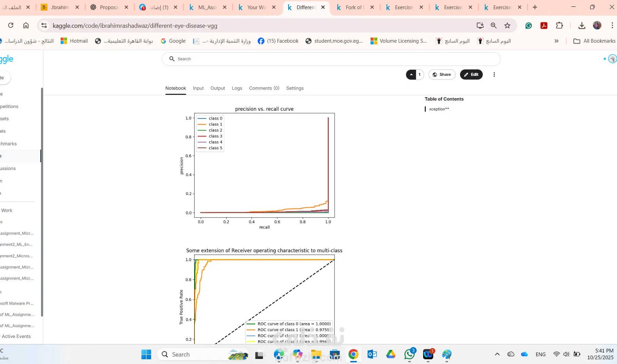The image size is (617, 364).
Task: Switch to the ML_Assi browser tab
Action: 208,7
